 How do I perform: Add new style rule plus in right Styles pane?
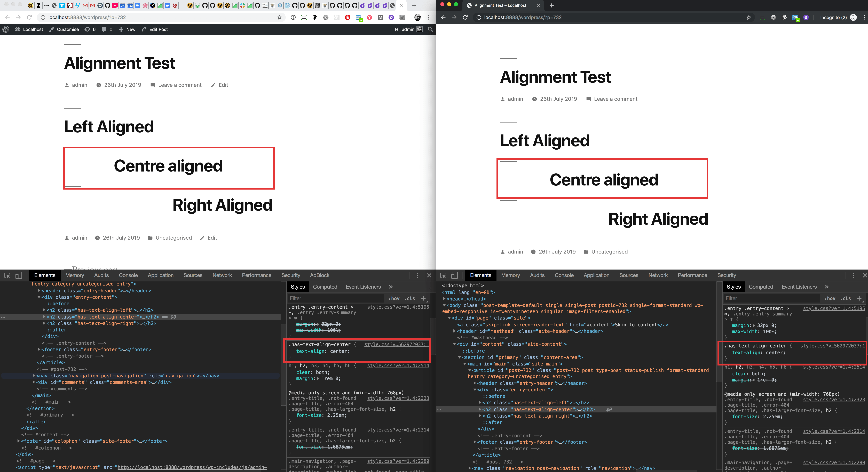pyautogui.click(x=859, y=298)
